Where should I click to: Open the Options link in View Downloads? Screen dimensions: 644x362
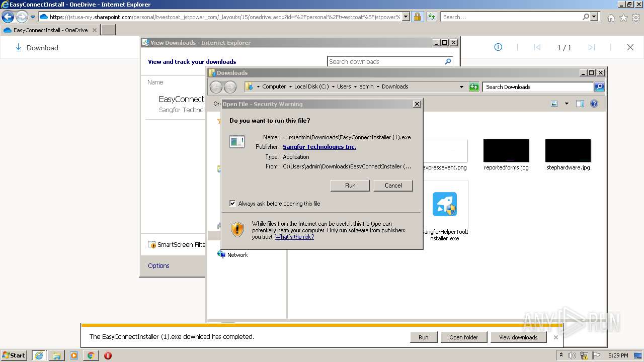click(158, 265)
